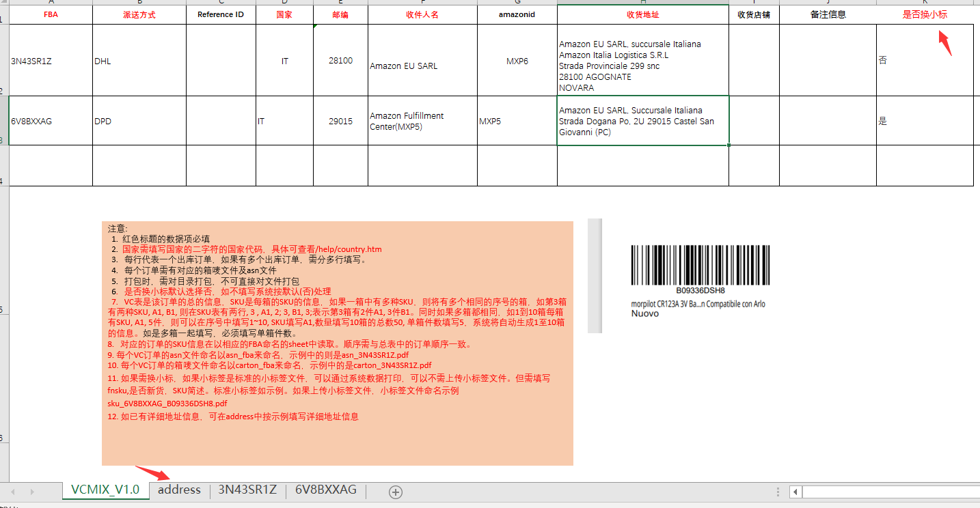Select the 是 cell in the DPD row
980x508 pixels.
click(925, 121)
